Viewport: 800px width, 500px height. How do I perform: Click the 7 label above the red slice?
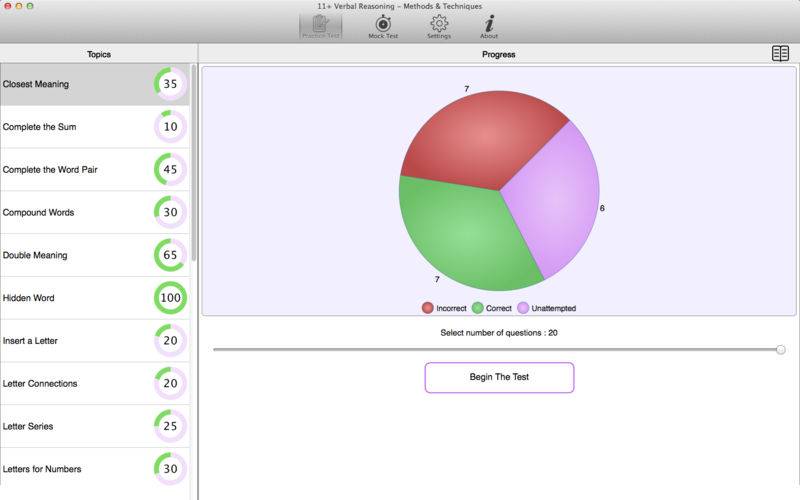coord(466,89)
